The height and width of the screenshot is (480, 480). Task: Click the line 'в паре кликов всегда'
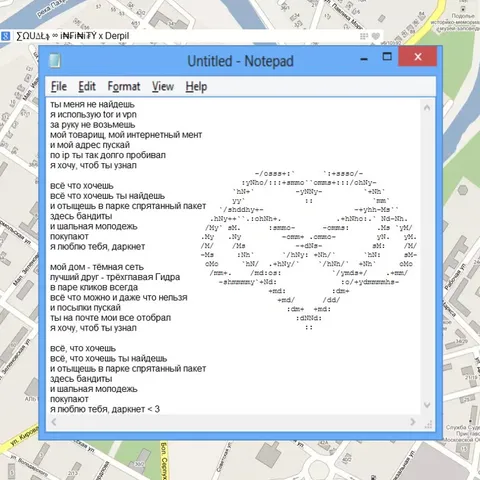[x=94, y=287]
